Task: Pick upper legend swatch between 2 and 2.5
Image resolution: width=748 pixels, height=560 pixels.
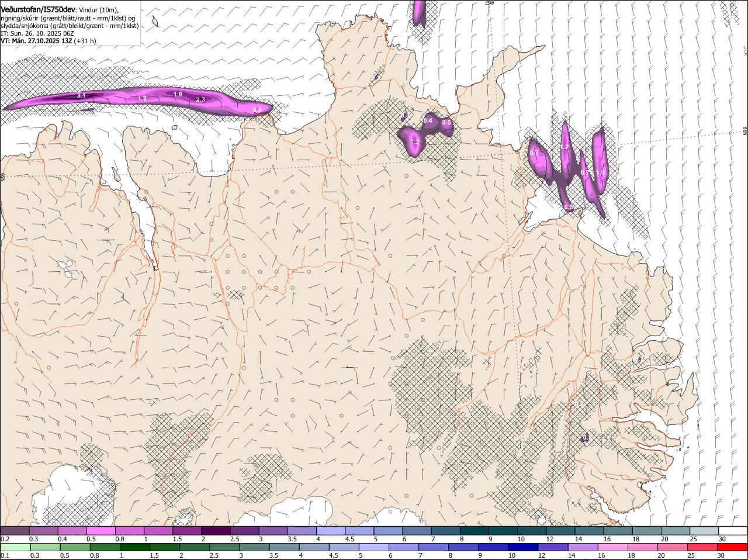Action: tap(216, 531)
